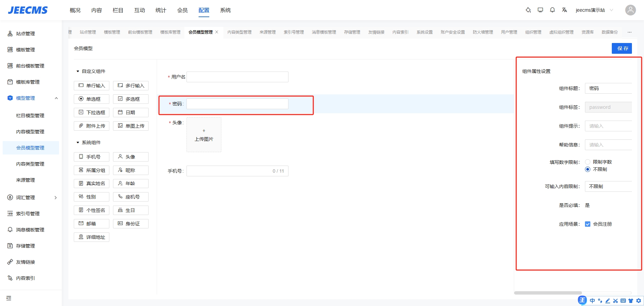The image size is (644, 306).
Task: Toggle the 会员注册 checkbox
Action: click(x=588, y=224)
